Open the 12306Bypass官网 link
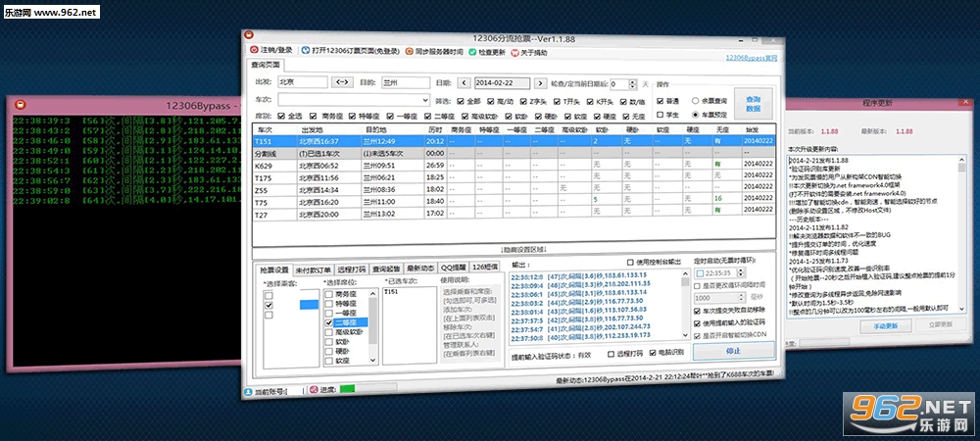 752,58
